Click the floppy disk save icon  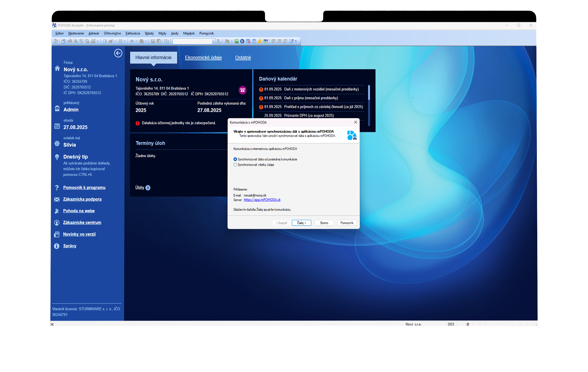pyautogui.click(x=153, y=41)
